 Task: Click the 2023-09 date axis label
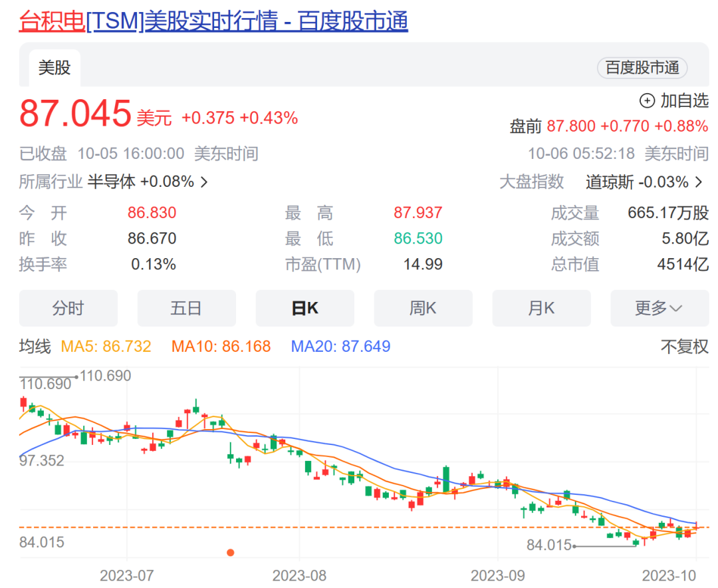click(498, 575)
